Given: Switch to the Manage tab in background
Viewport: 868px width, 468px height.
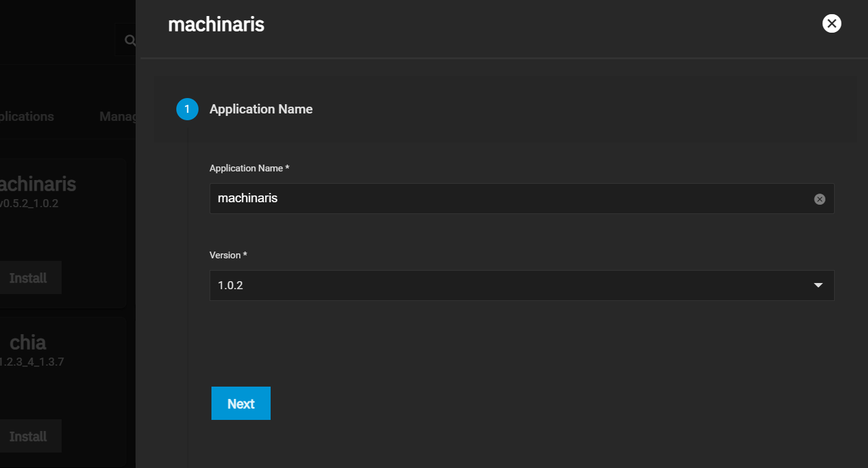Looking at the screenshot, I should (118, 117).
